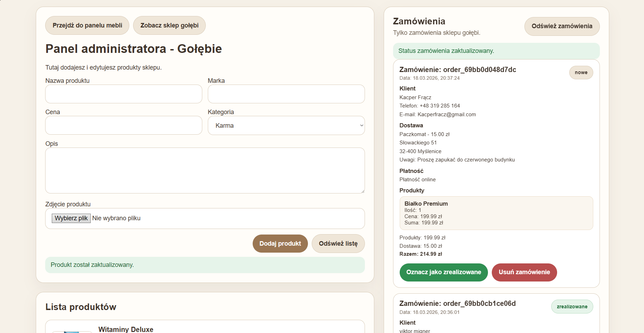Mark order_69bb0d048d7dc as completed
Screen dimensions: 644x333
pyautogui.click(x=443, y=272)
